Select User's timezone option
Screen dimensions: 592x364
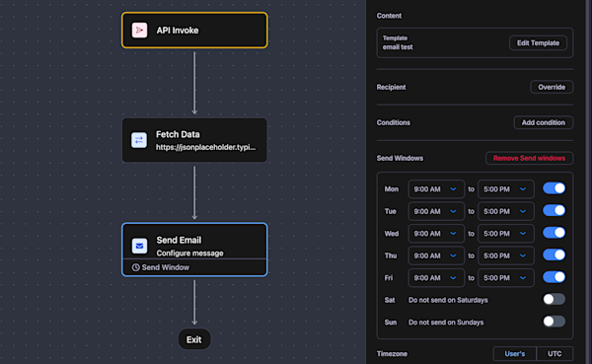coord(515,354)
